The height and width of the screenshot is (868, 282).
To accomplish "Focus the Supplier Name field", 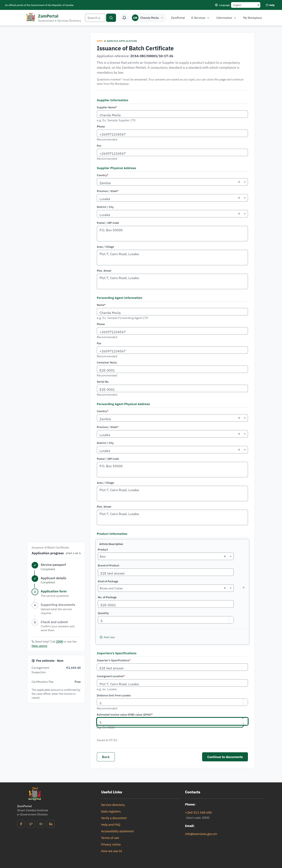I will pos(172,114).
